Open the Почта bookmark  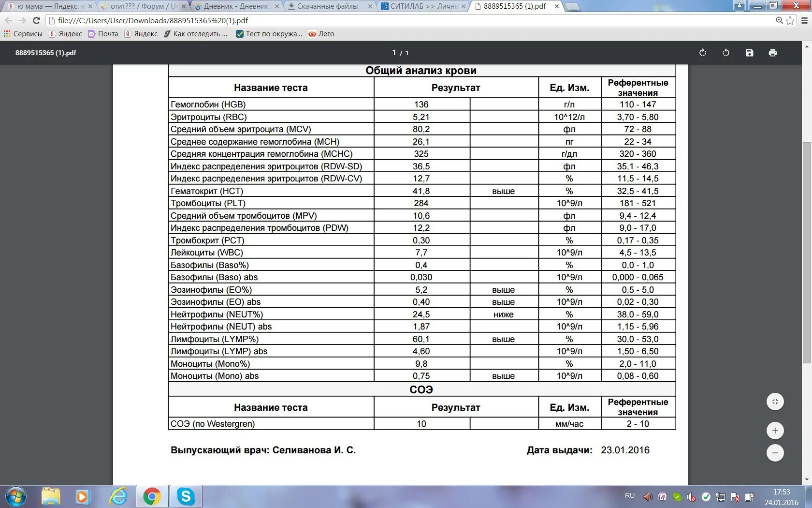coord(103,34)
